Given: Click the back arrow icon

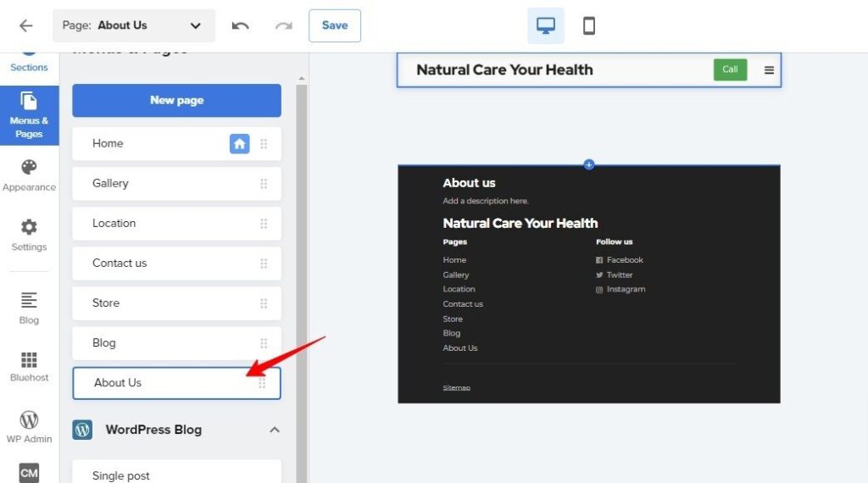Looking at the screenshot, I should [x=25, y=25].
